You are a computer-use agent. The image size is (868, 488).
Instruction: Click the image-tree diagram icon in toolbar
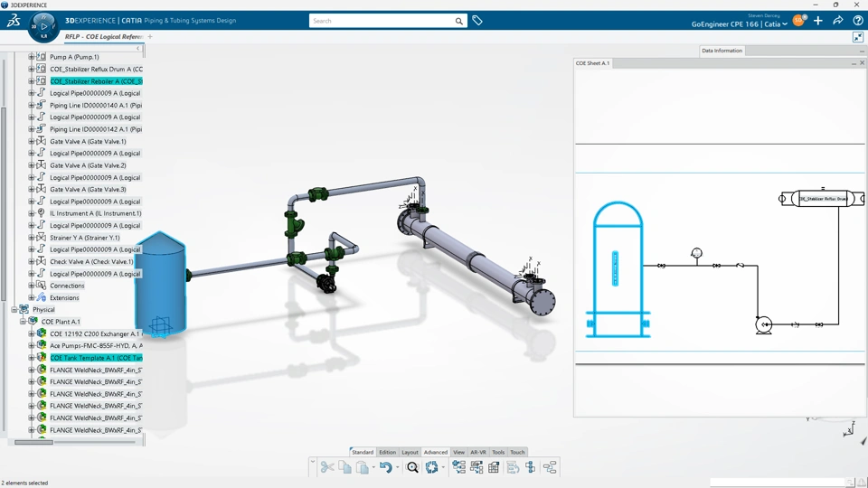pos(476,467)
